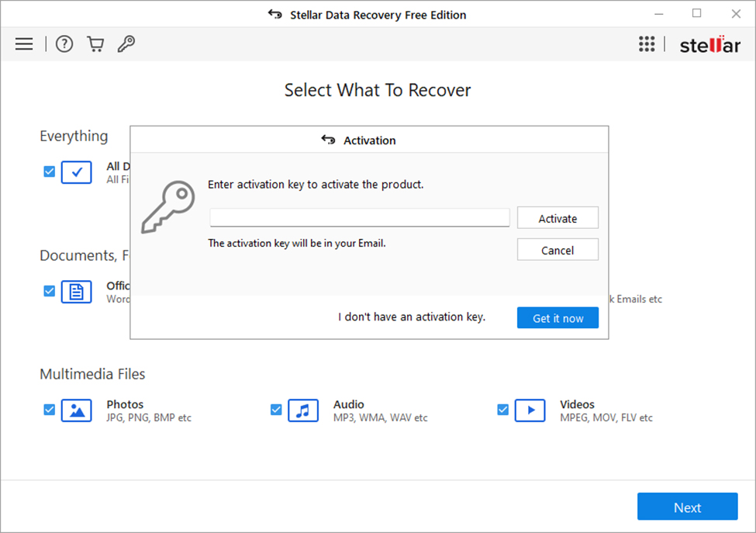Click the Photos file type icon
Image resolution: width=756 pixels, height=533 pixels.
click(x=76, y=410)
